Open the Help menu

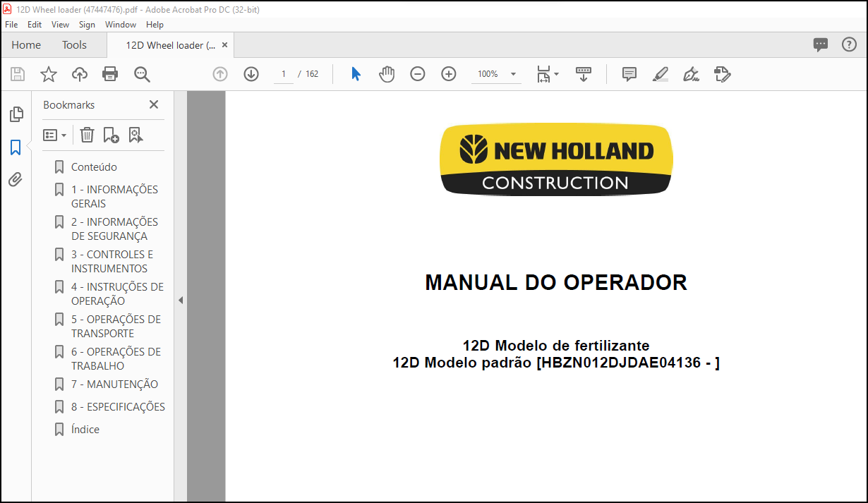click(x=155, y=24)
